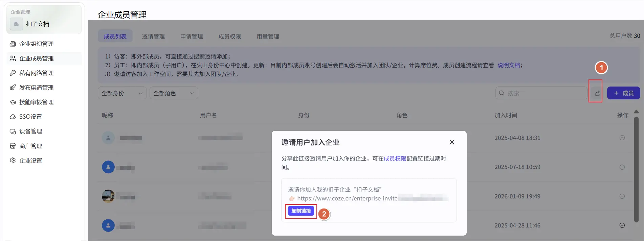Image resolution: width=644 pixels, height=241 pixels.
Task: Click the photo avatar in the 2026-01-09 19:49 row
Action: click(108, 196)
